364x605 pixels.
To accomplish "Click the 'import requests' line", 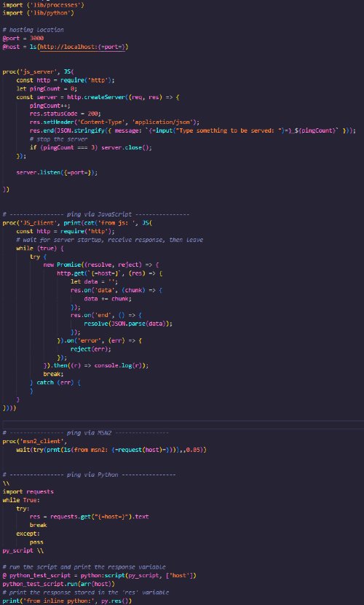I will (x=28, y=491).
